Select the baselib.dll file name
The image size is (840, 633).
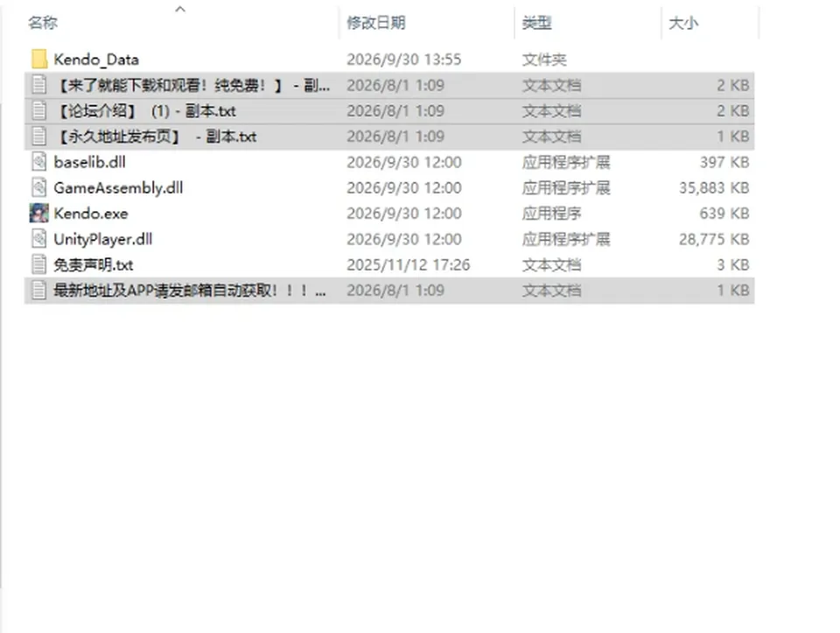point(89,162)
